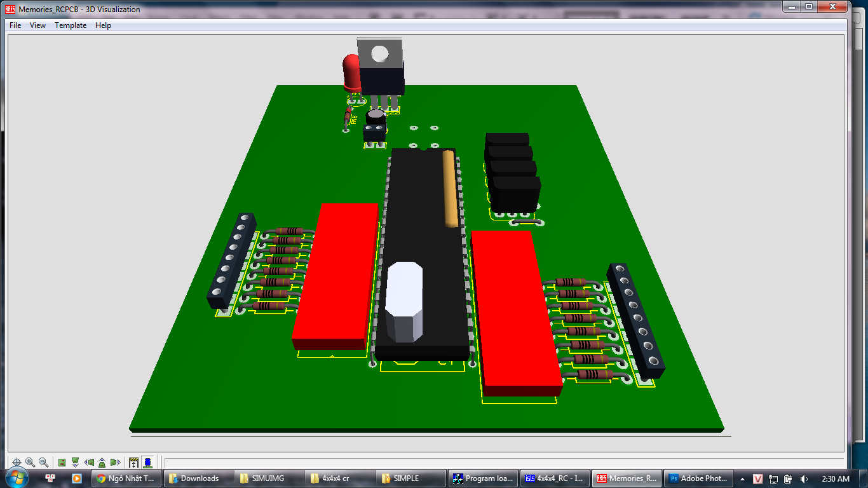868x488 pixels.
Task: Open power battery tray icon
Action: 789,478
